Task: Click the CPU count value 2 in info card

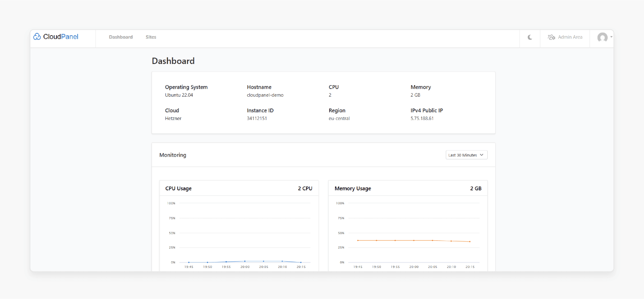Action: (x=330, y=95)
